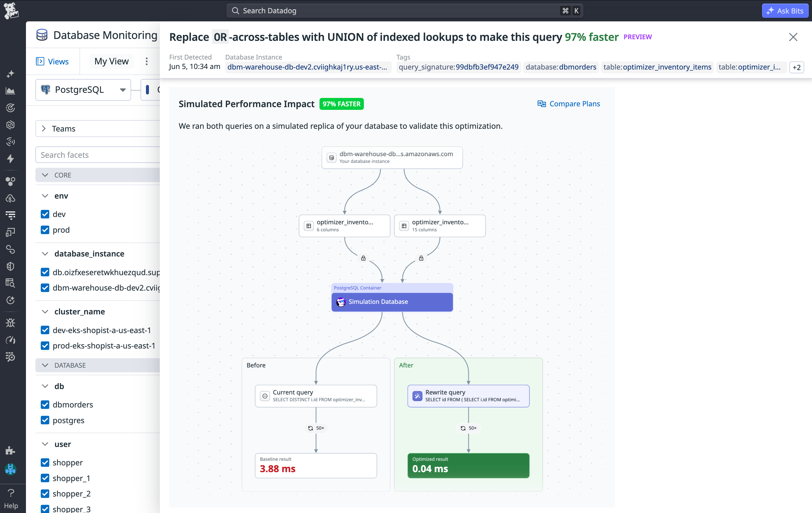Open the overlapping screens sidebar icon
Image resolution: width=812 pixels, height=513 pixels.
(11, 232)
